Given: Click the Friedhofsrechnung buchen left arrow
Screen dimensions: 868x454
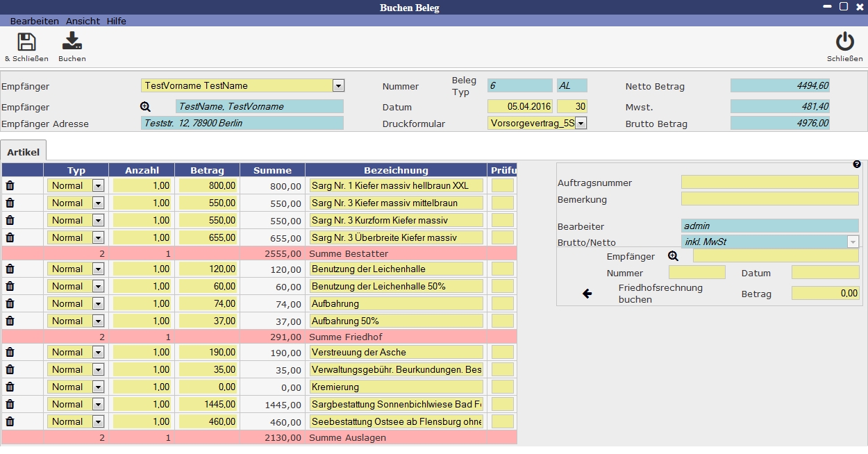Looking at the screenshot, I should click(x=587, y=294).
